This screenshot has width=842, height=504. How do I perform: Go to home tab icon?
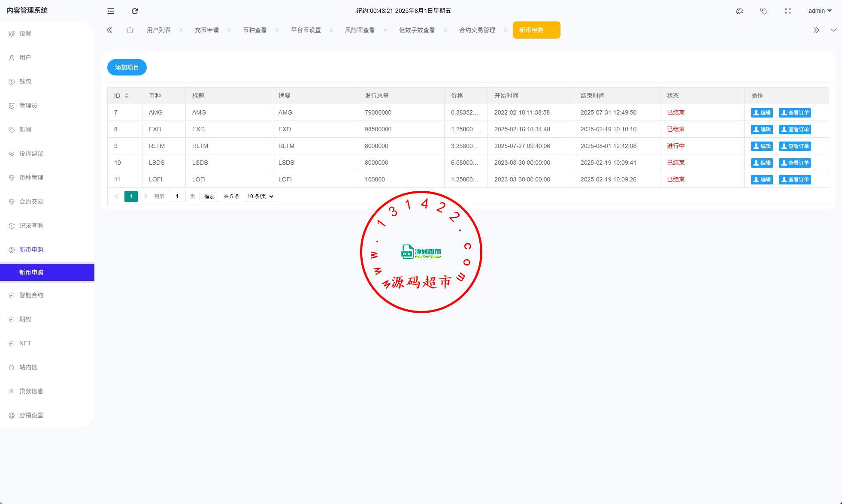(130, 30)
